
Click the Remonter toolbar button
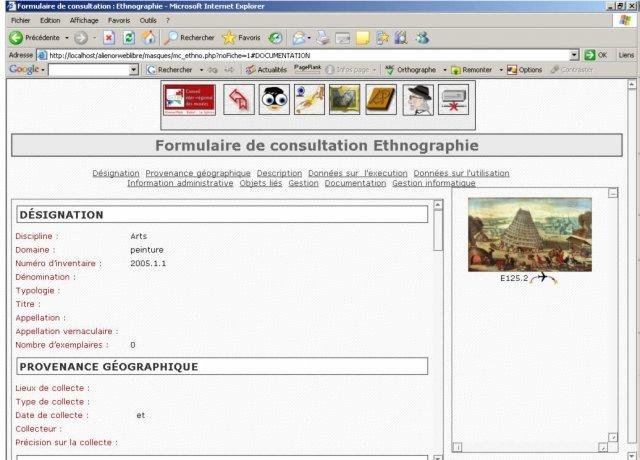[471, 70]
